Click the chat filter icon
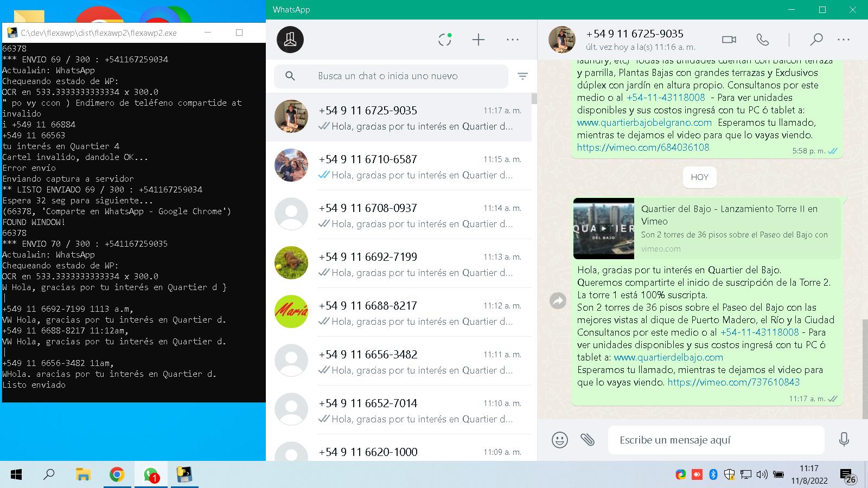 (522, 76)
